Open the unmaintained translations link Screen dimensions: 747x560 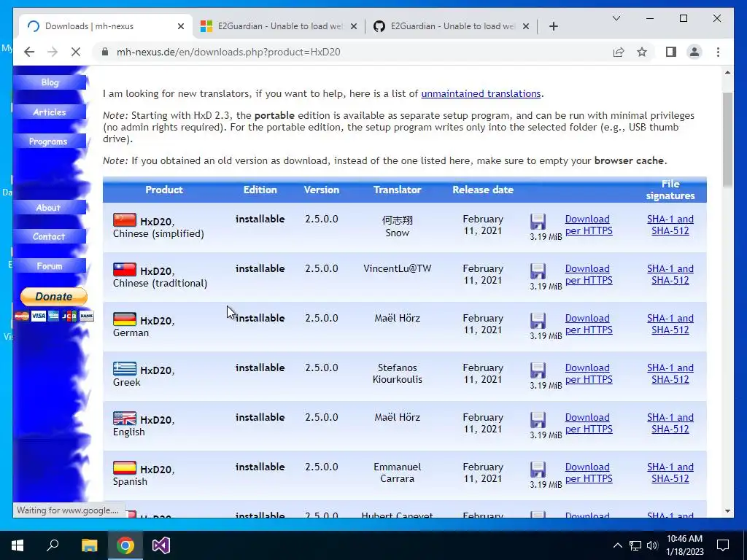[481, 94]
